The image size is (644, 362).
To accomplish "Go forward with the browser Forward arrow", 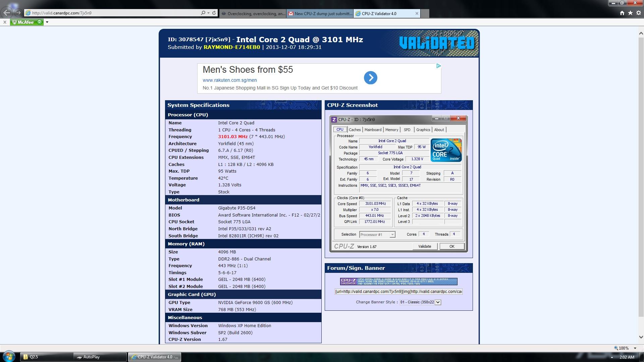I will tap(18, 13).
